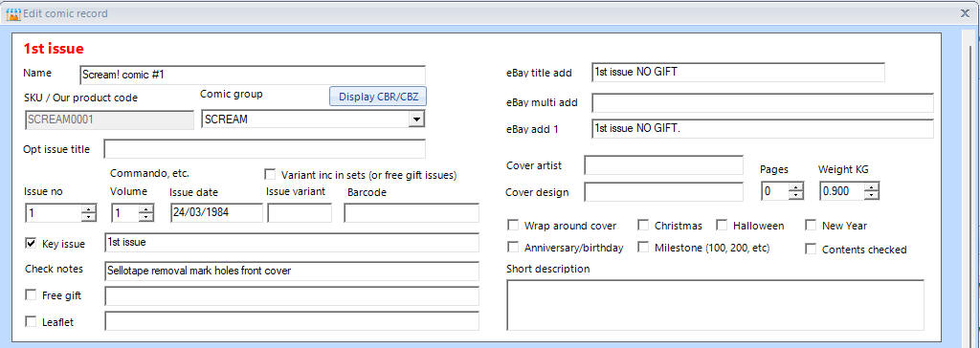The height and width of the screenshot is (348, 980).
Task: Click the Issue variant field
Action: tap(300, 212)
